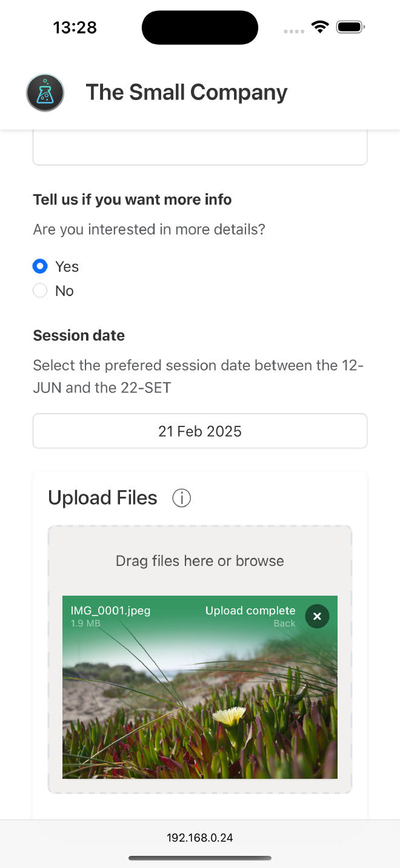Select the Yes radio button

tap(40, 266)
